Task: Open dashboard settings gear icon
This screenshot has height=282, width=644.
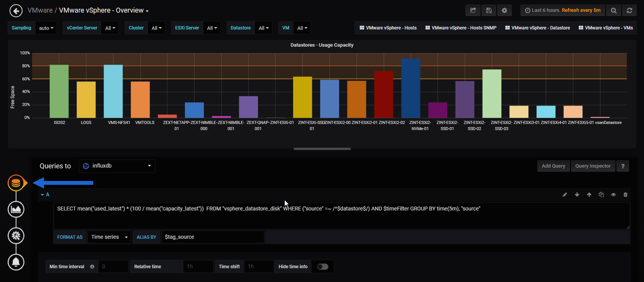Action: click(504, 10)
